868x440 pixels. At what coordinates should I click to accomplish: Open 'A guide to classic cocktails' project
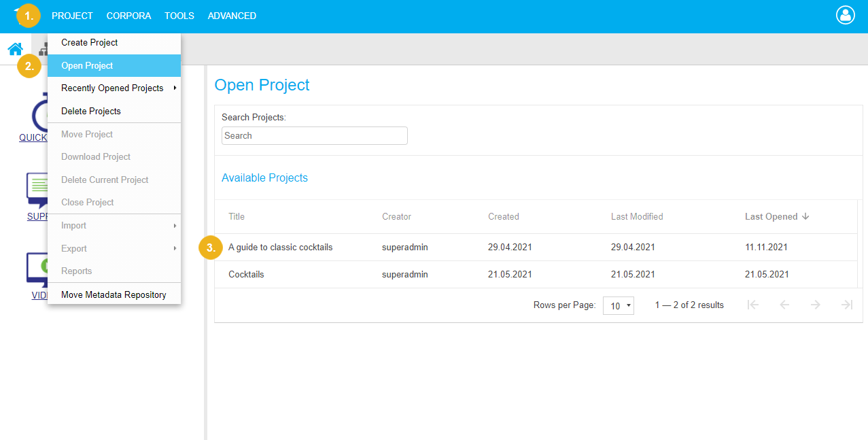(x=280, y=248)
